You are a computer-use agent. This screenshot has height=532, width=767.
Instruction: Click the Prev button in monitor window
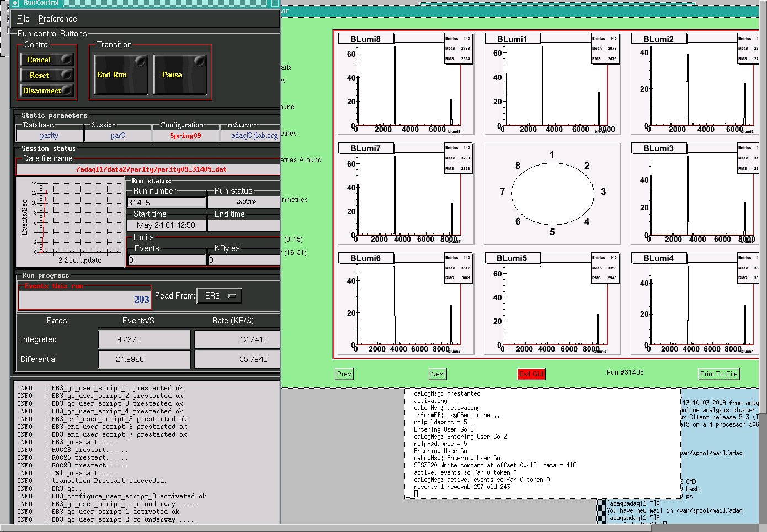point(344,374)
